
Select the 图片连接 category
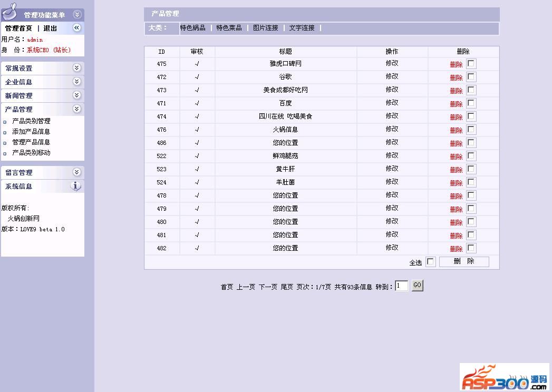point(266,28)
